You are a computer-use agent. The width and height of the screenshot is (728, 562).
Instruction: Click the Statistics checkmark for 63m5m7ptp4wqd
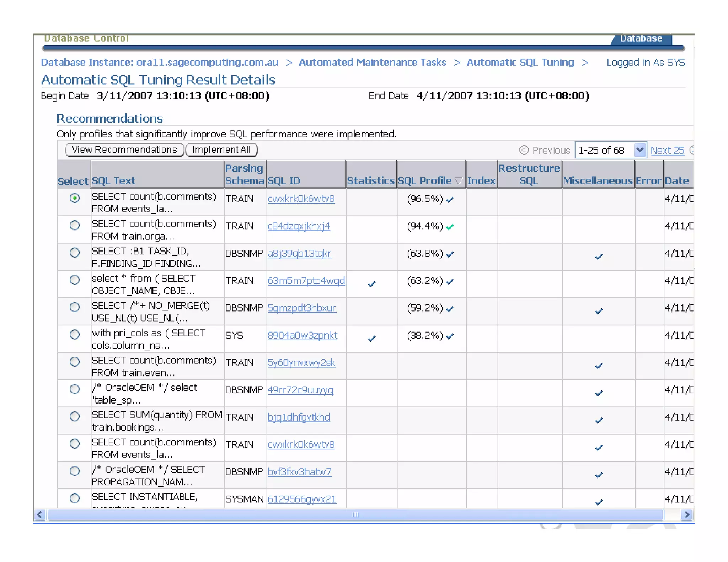point(371,284)
